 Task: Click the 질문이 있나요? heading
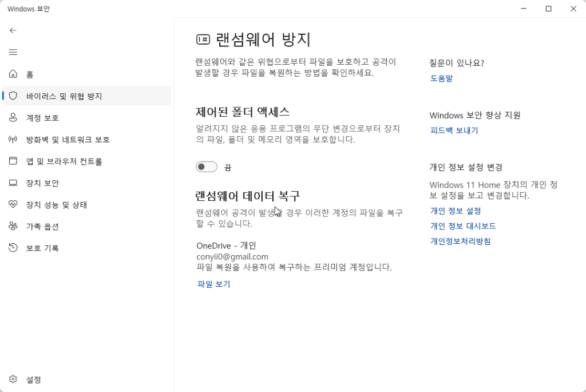457,63
